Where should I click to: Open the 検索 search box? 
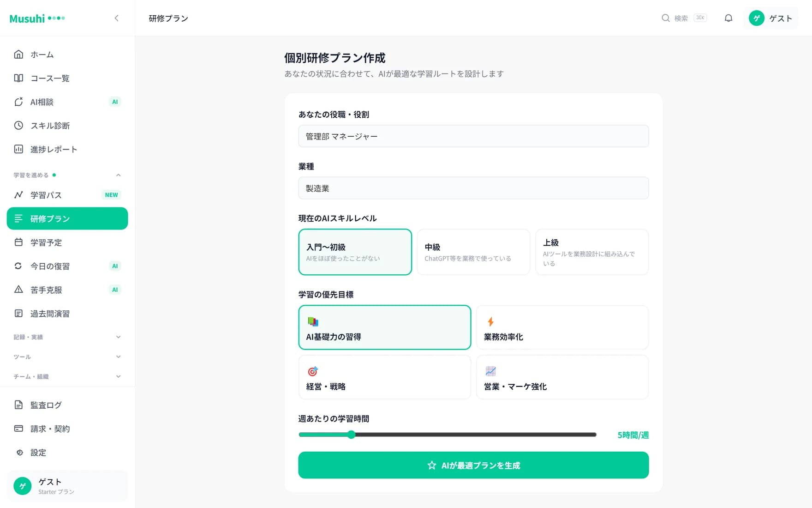pyautogui.click(x=684, y=18)
